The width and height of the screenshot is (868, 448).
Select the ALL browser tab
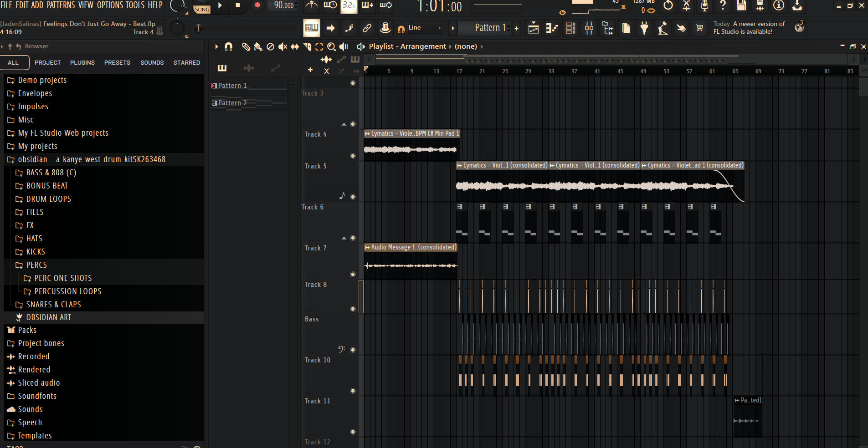tap(14, 62)
